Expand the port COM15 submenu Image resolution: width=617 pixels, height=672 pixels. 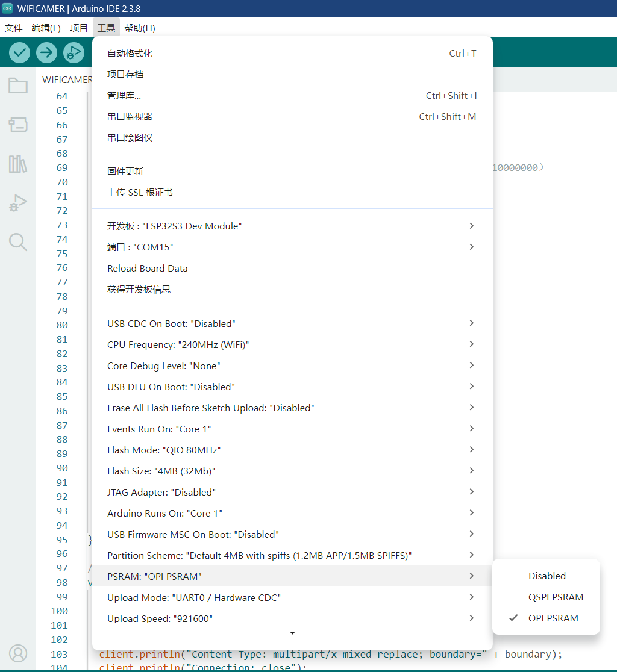coord(292,247)
